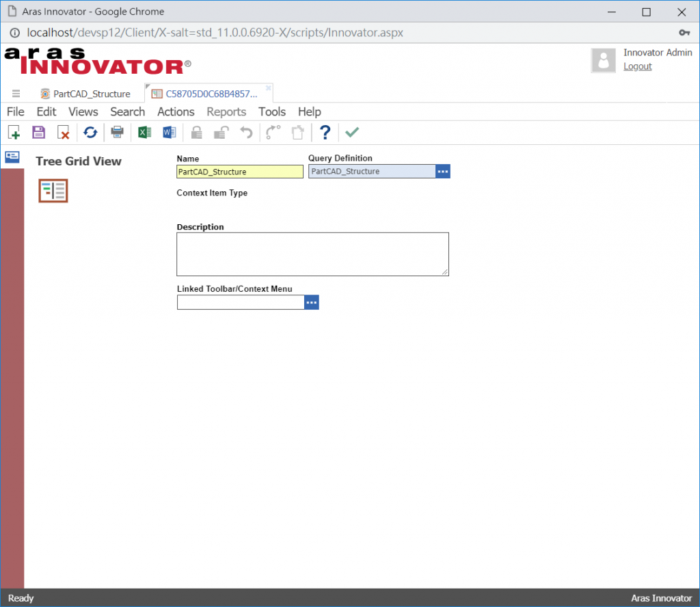Image resolution: width=700 pixels, height=607 pixels.
Task: Click the Unlock item icon
Action: tap(221, 133)
